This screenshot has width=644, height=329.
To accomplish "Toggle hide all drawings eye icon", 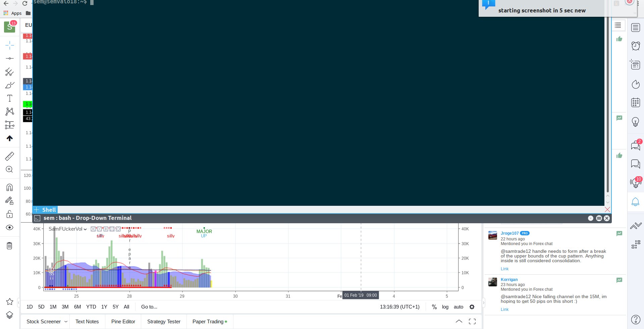I will tap(9, 228).
